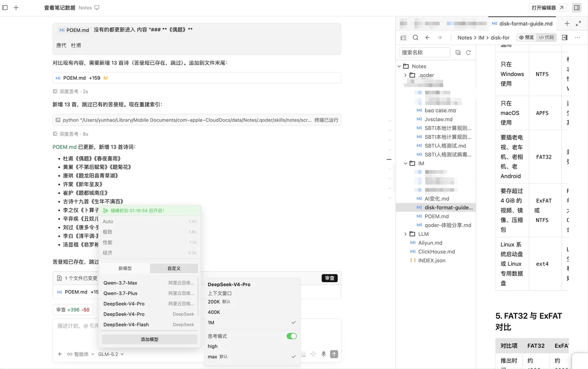Choose high thinking level
Screen dimensions: 588x369
coord(252,346)
